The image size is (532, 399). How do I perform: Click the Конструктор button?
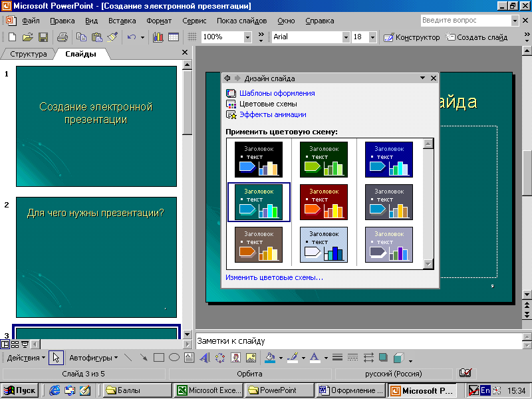tap(411, 37)
